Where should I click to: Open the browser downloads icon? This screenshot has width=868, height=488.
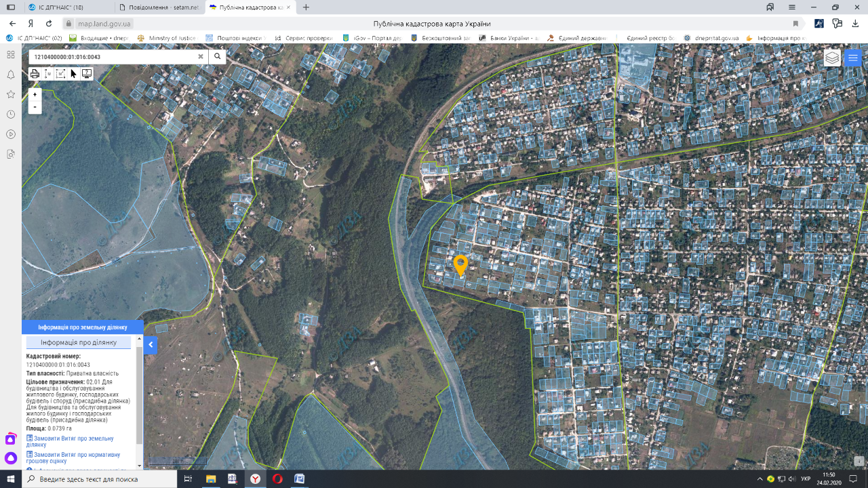coord(855,23)
